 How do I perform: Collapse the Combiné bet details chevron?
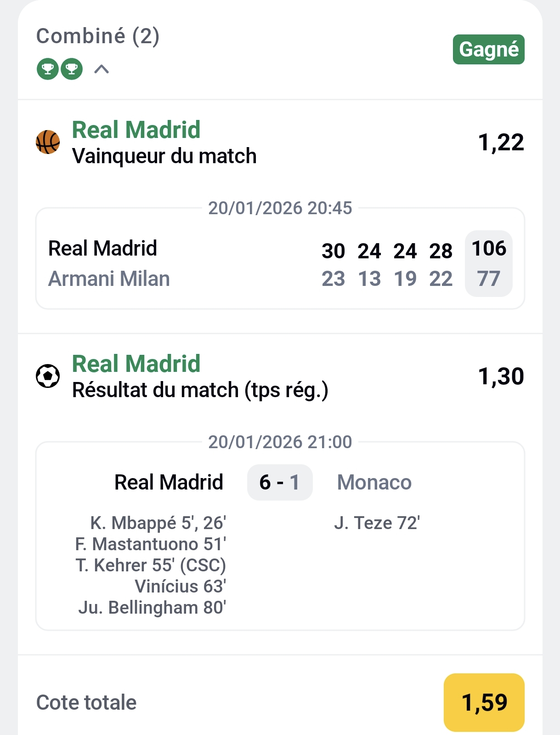pos(102,69)
